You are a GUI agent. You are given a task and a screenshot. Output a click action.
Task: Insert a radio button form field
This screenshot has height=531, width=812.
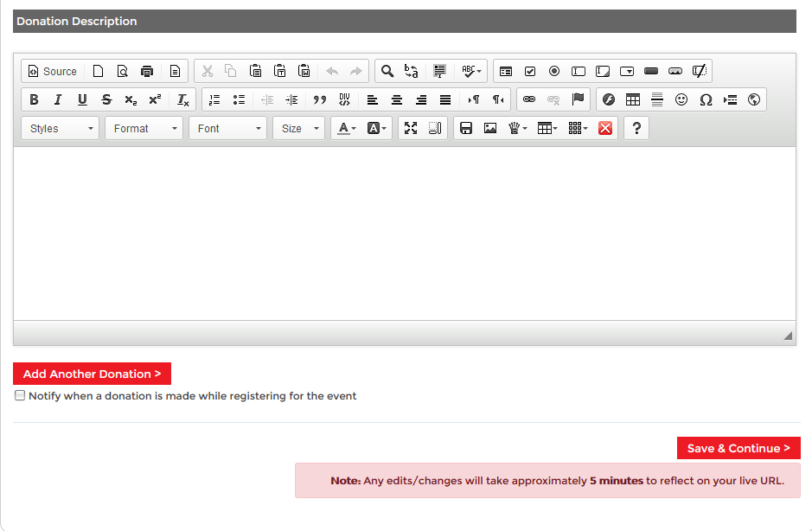coord(554,71)
